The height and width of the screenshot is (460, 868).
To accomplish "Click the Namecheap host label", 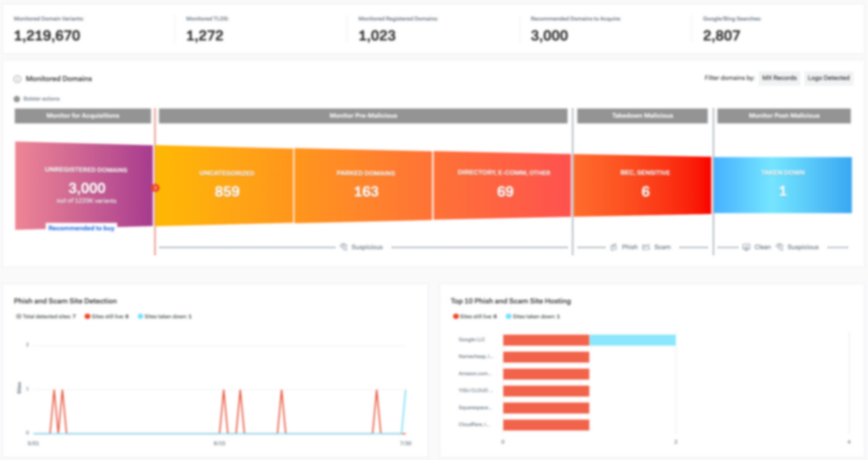I will coord(476,356).
